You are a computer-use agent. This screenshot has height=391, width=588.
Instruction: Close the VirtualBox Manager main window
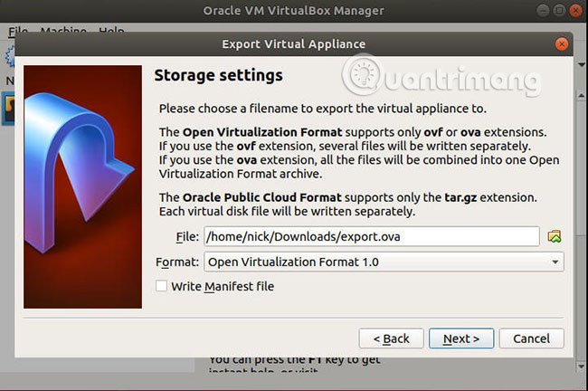point(574,13)
